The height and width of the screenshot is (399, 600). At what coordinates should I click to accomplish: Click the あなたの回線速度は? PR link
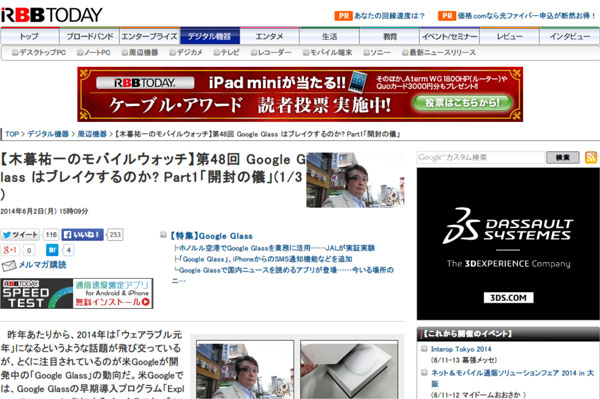pyautogui.click(x=390, y=16)
